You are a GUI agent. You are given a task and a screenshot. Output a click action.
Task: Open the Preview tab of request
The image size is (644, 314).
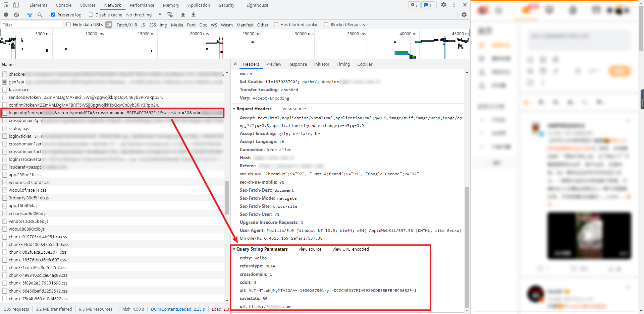click(x=274, y=64)
